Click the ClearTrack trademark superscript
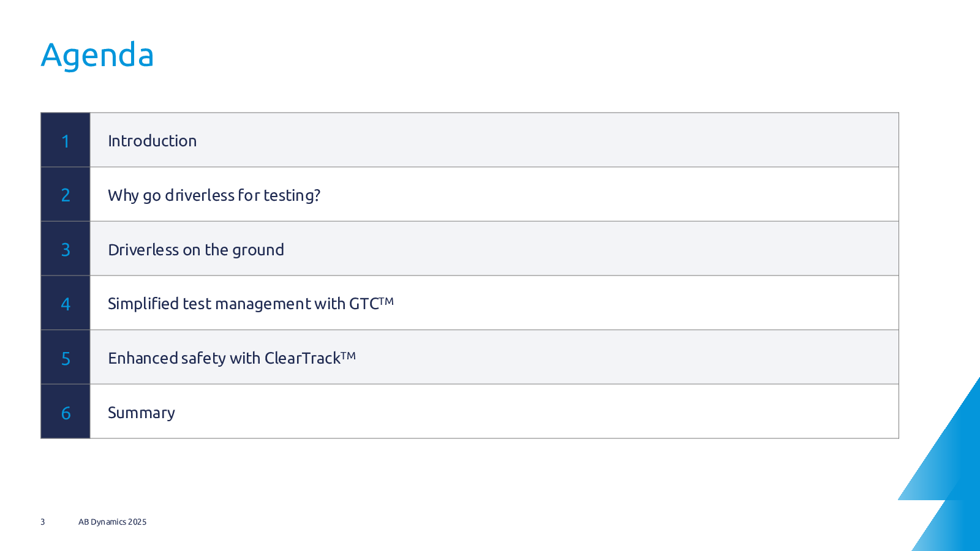The image size is (980, 551). (349, 356)
